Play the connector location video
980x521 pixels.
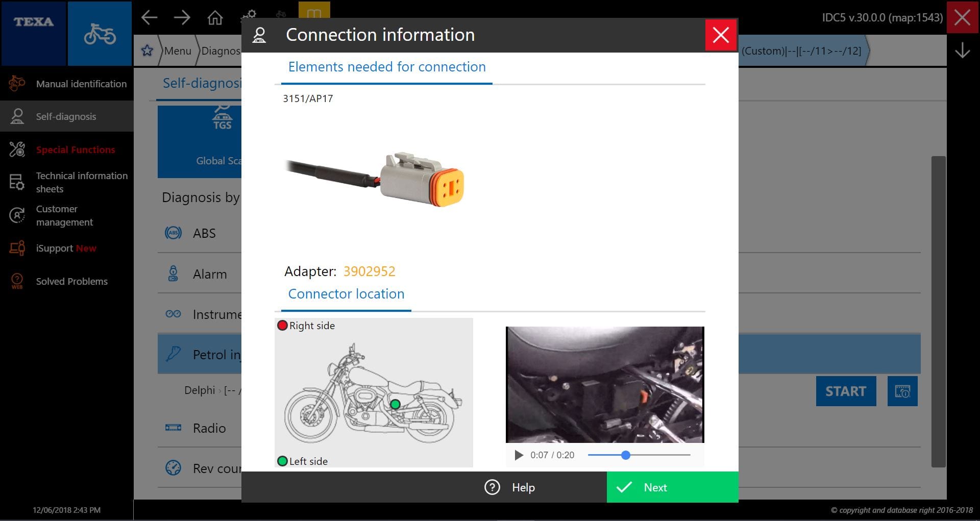point(519,455)
